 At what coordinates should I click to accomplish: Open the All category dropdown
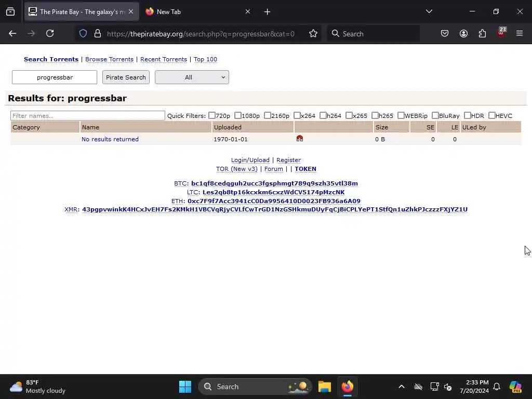(192, 77)
